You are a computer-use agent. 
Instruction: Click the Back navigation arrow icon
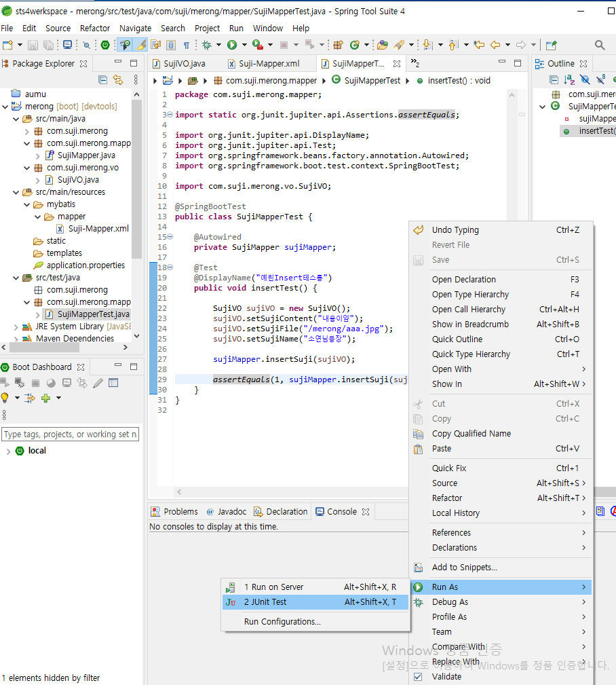pos(495,45)
